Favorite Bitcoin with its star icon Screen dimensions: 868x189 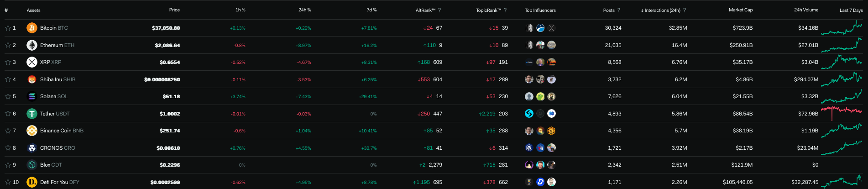(8, 28)
